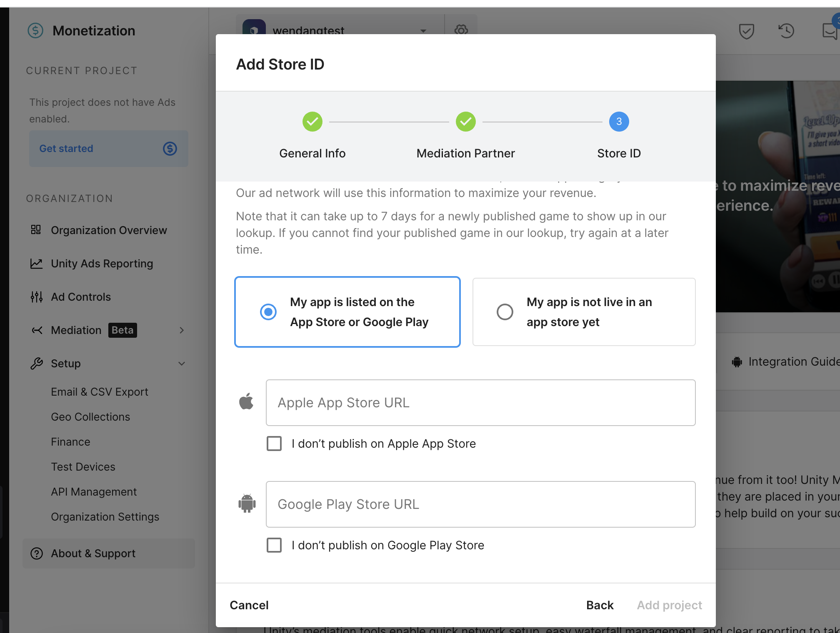Click the Monetization dollar icon
Viewport: 840px width, 633px height.
(35, 30)
